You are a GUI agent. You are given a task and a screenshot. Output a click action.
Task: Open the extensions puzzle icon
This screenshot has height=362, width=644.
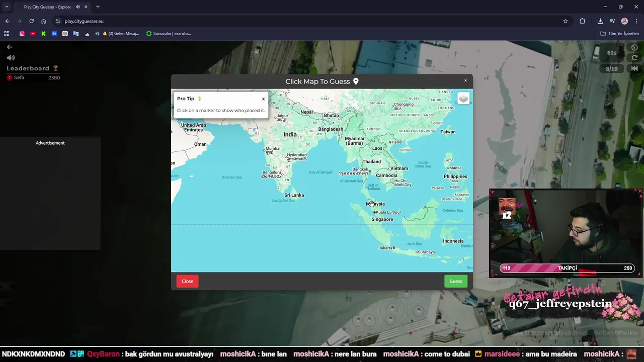(582, 21)
